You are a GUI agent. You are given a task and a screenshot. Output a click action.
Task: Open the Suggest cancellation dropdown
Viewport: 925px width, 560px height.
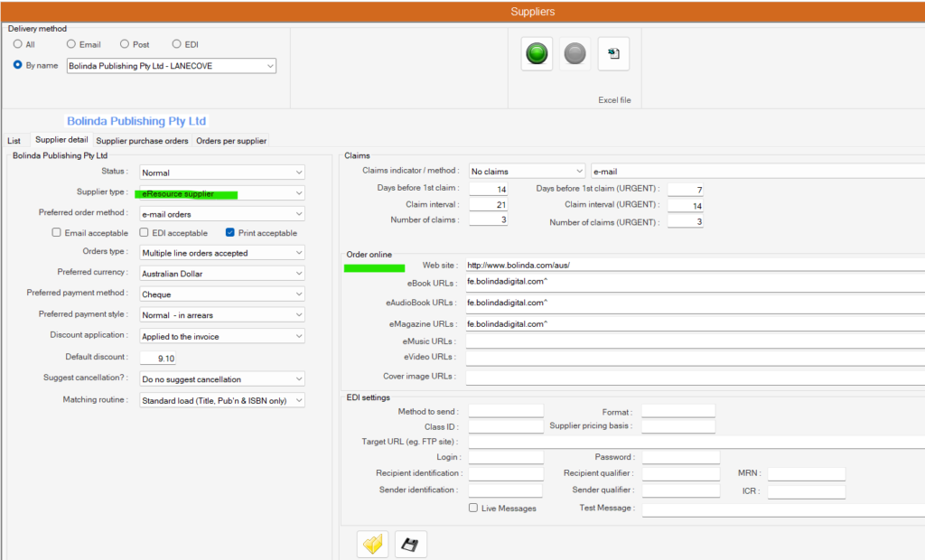(x=221, y=378)
